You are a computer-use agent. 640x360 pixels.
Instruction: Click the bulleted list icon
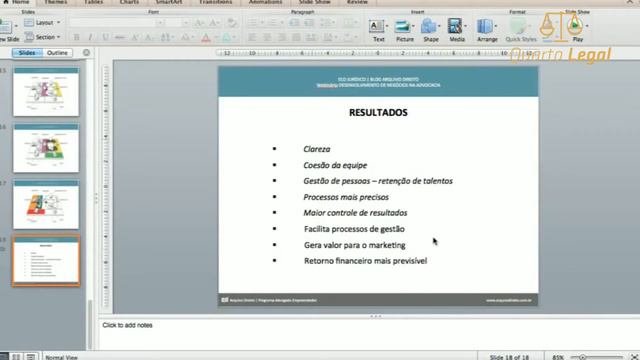pos(252,22)
